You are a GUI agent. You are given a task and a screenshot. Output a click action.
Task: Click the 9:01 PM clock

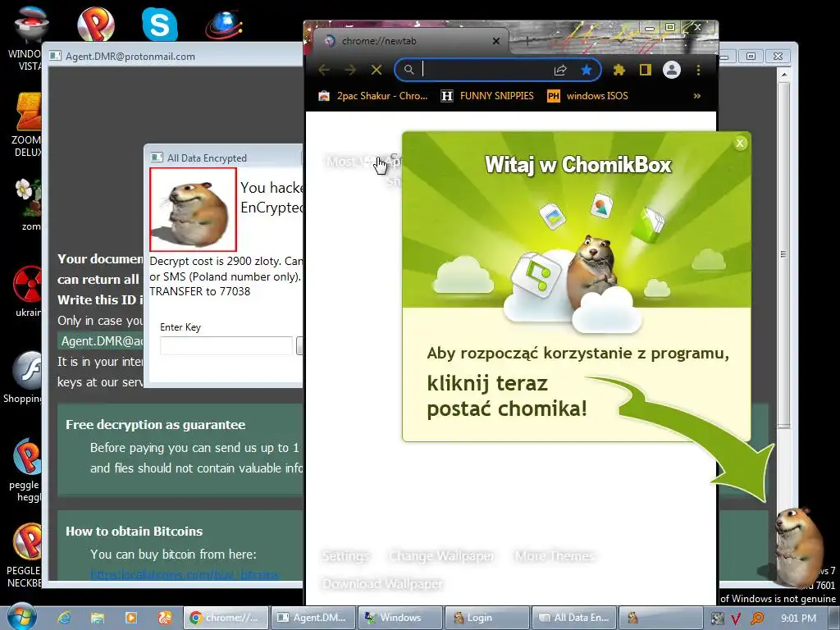tap(798, 619)
